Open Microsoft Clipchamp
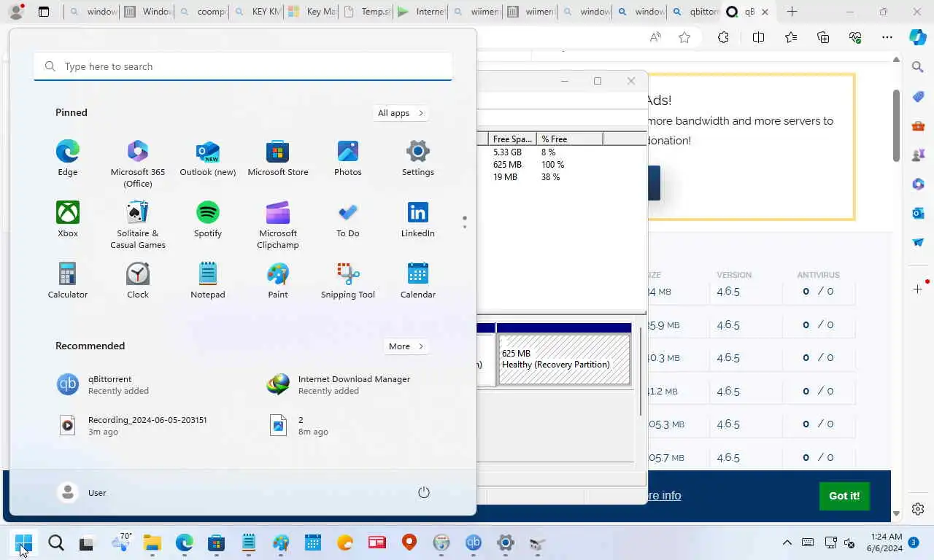Image resolution: width=934 pixels, height=560 pixels. tap(278, 225)
